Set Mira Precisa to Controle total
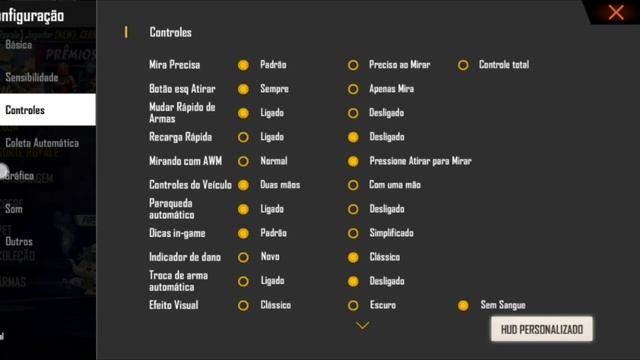 463,65
